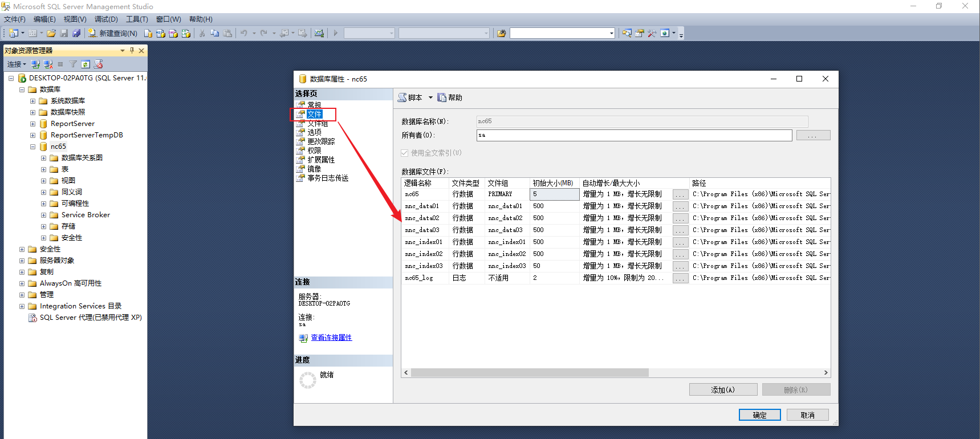Click the Save All icon
980x439 pixels.
[76, 33]
